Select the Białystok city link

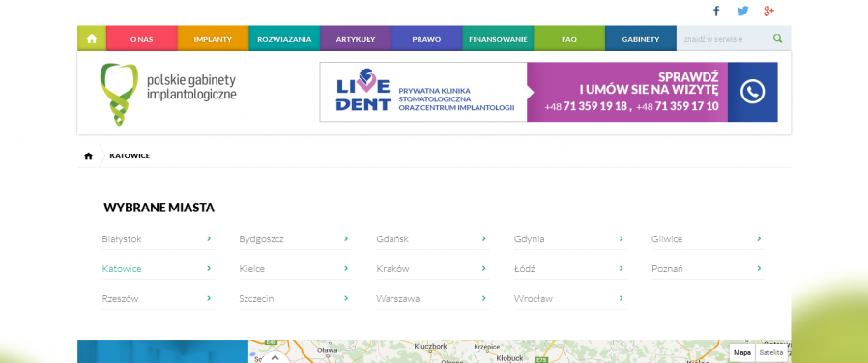click(122, 239)
